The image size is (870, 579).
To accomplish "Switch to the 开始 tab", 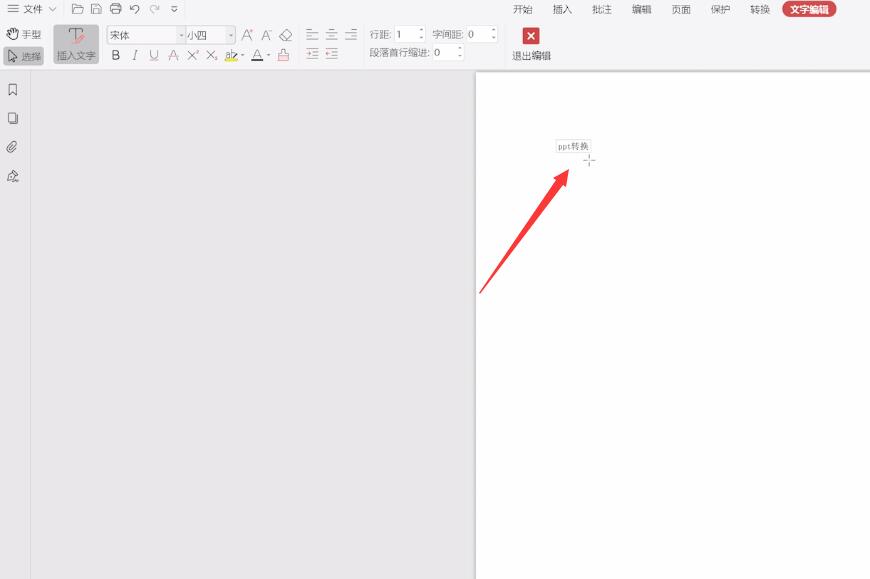I will tap(522, 9).
